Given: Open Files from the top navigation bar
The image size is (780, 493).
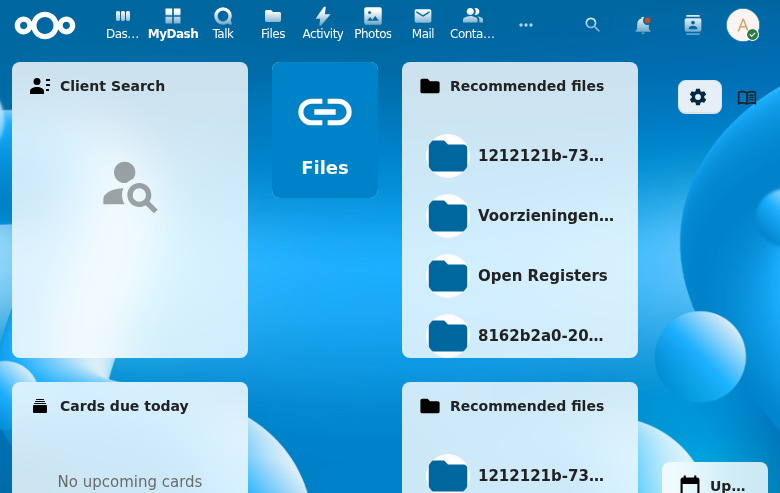Looking at the screenshot, I should (273, 24).
